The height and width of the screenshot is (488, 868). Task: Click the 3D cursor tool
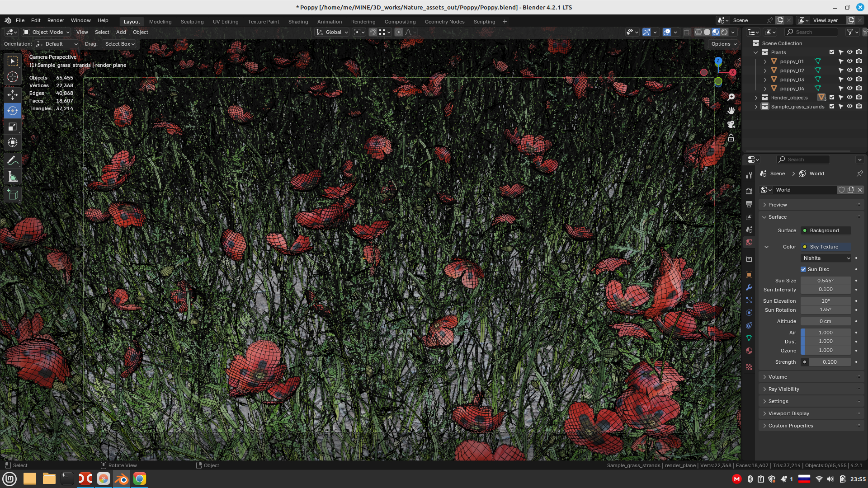(x=13, y=77)
